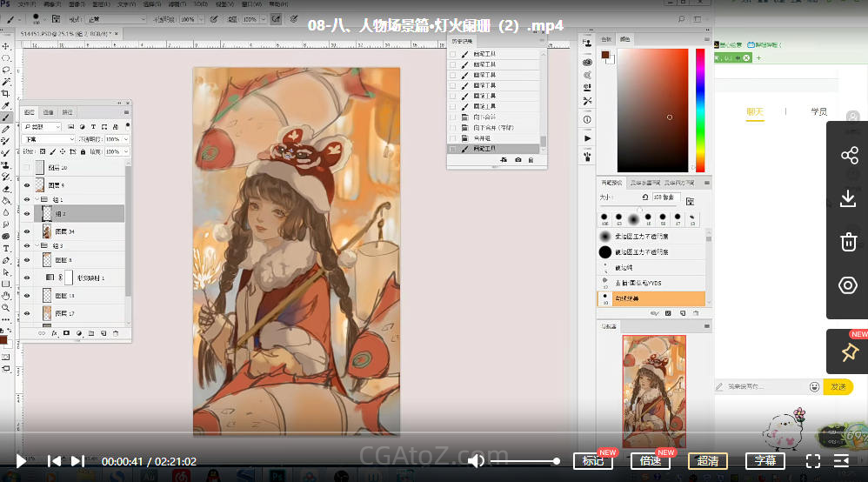Switch to the 聊天 chat tab
The image size is (868, 482).
point(754,112)
